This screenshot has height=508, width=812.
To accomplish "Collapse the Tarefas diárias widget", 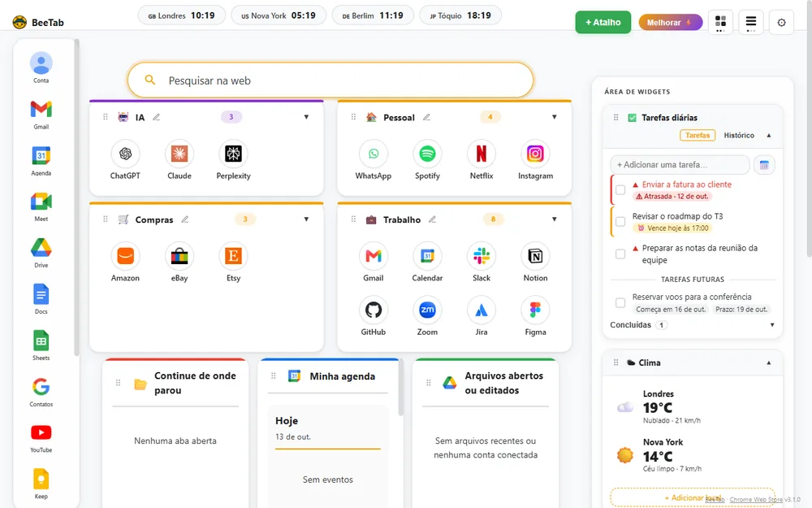I will pos(769,135).
